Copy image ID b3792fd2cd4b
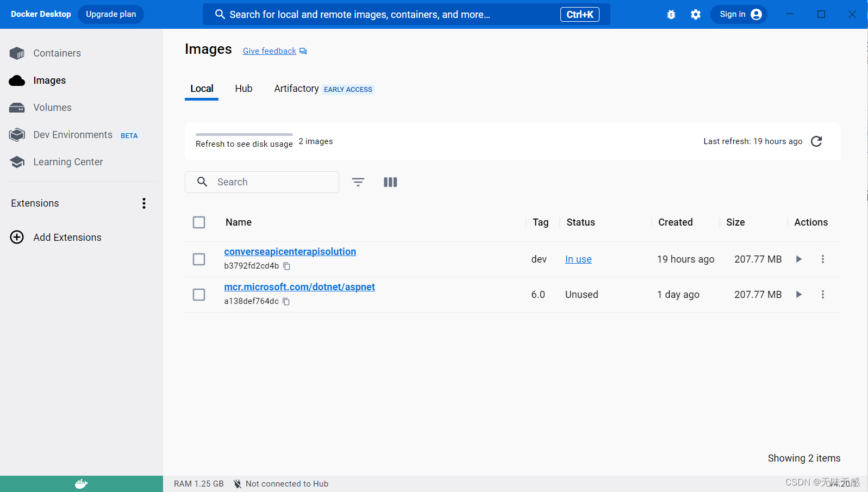The height and width of the screenshot is (492, 868). (287, 266)
